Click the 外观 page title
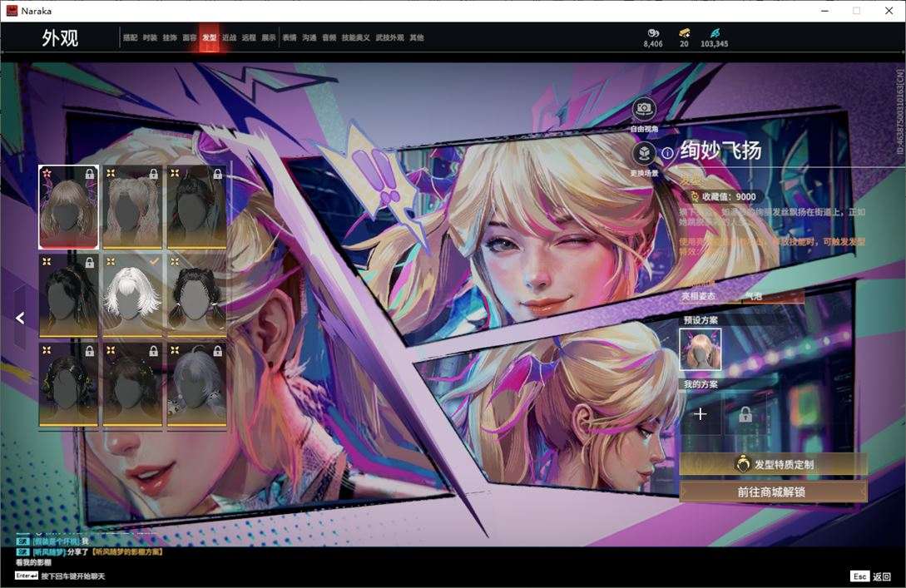This screenshot has width=906, height=588. (60, 38)
